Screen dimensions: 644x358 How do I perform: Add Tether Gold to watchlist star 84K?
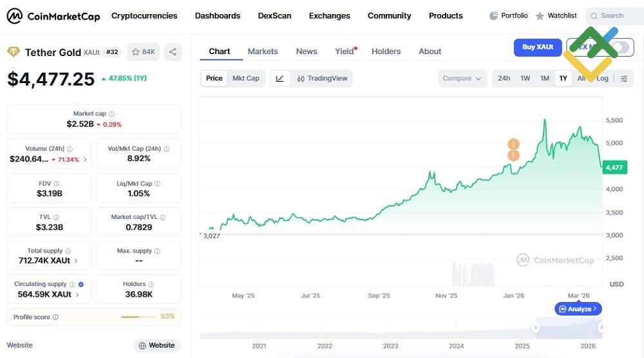point(144,52)
